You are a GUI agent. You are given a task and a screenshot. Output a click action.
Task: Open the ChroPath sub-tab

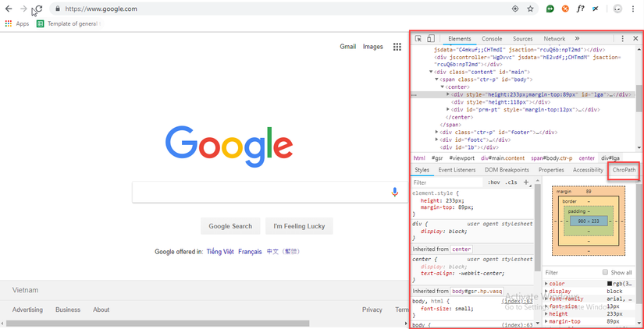(624, 170)
